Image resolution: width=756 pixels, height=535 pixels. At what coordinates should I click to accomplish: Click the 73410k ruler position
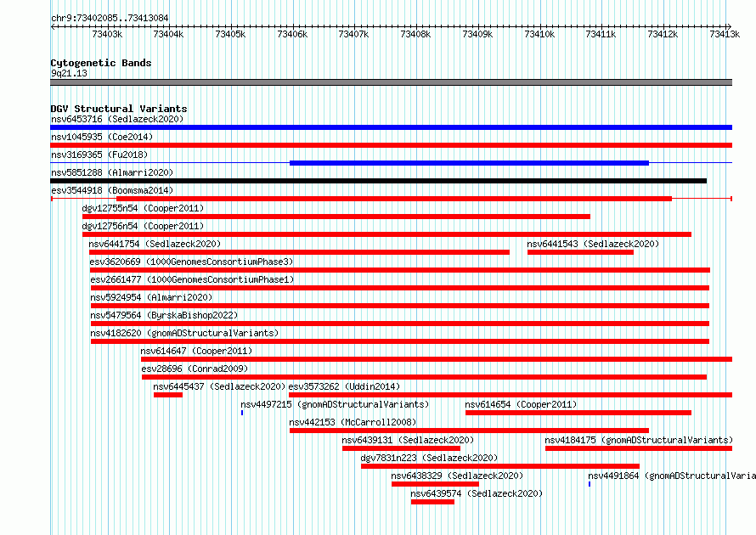point(539,34)
